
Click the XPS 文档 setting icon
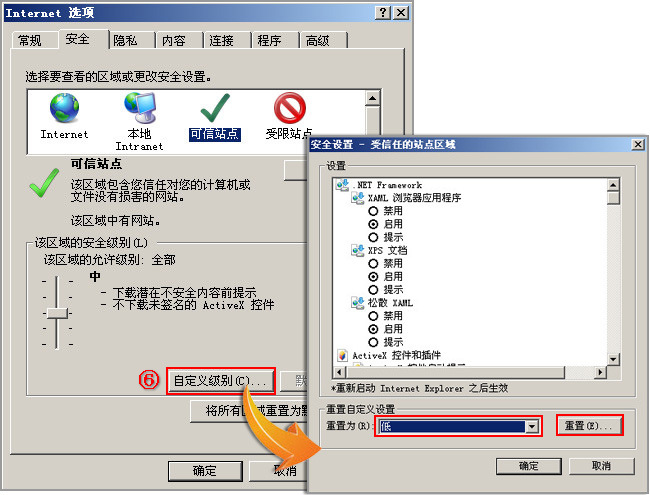point(358,250)
